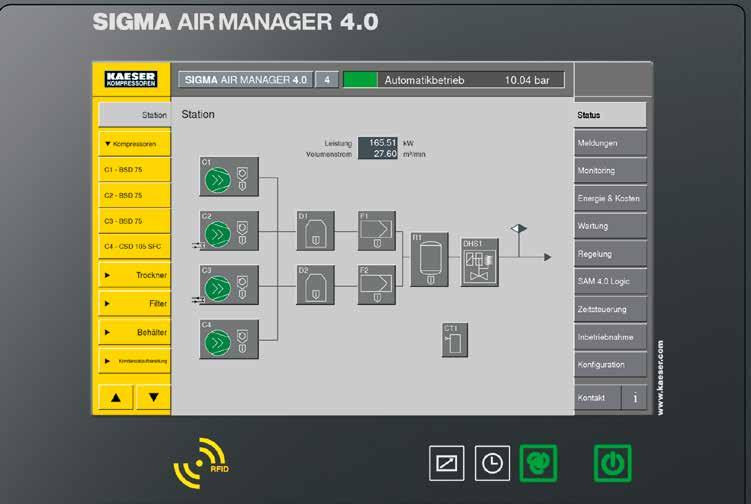This screenshot has height=504, width=751.
Task: Open the Energie & Kosten tab
Action: [610, 198]
